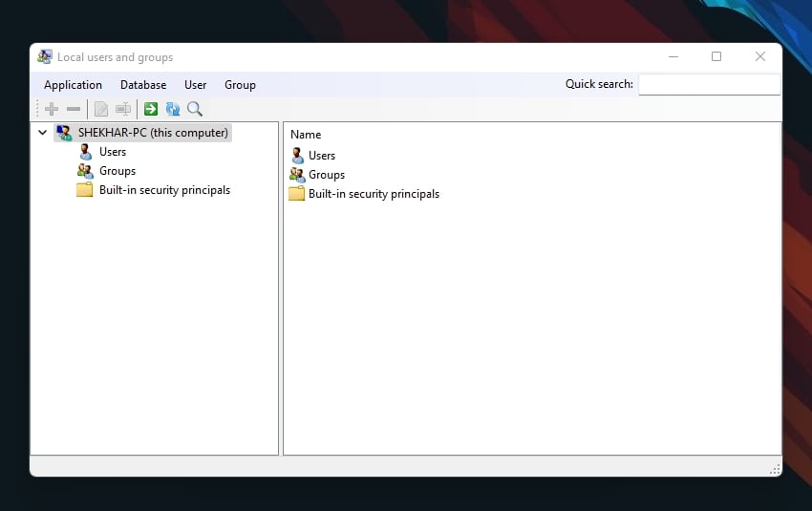Click the Groups icon in the left tree
This screenshot has height=511, width=812.
coord(85,171)
